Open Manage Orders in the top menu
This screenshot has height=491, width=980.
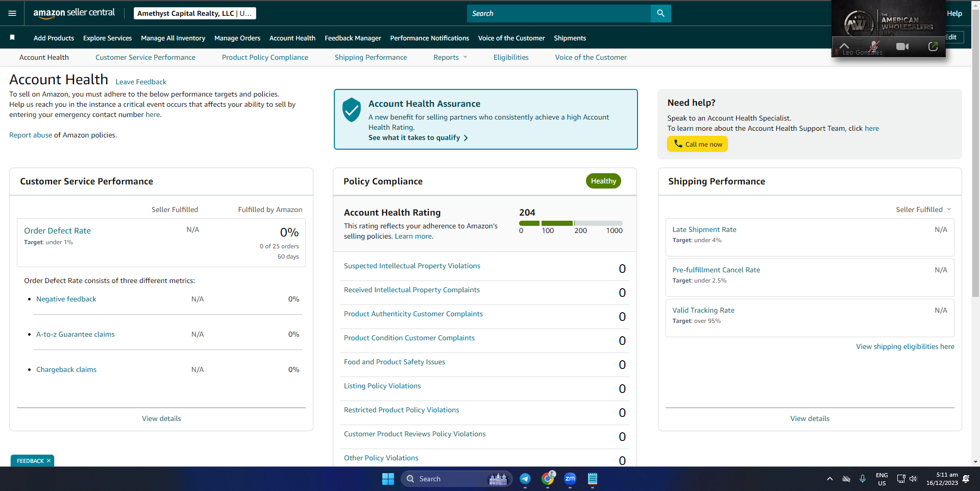click(237, 38)
